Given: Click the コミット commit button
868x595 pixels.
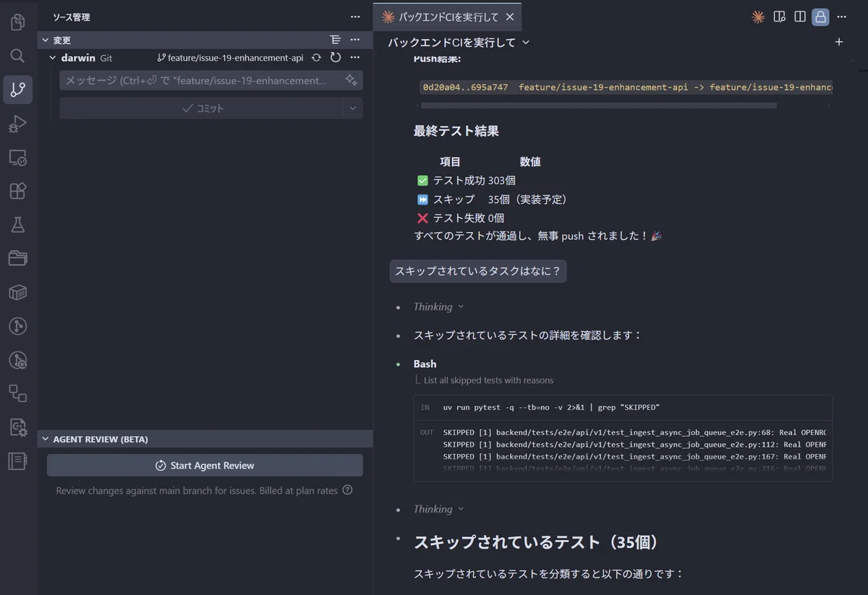Looking at the screenshot, I should 202,108.
